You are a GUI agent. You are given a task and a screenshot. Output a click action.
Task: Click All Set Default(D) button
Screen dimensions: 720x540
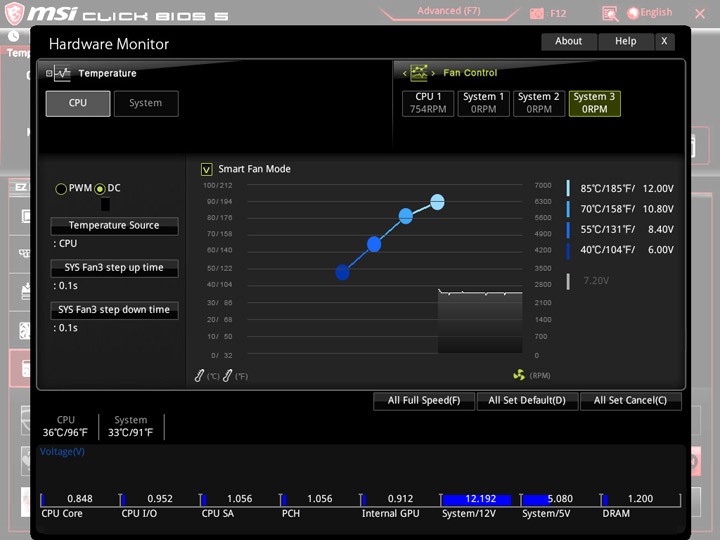527,400
